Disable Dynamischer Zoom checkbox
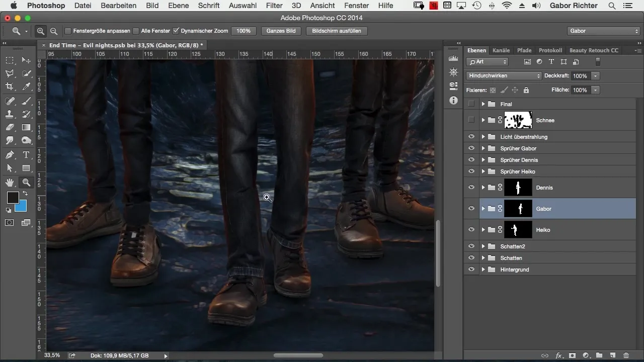This screenshot has width=644, height=362. (x=176, y=31)
